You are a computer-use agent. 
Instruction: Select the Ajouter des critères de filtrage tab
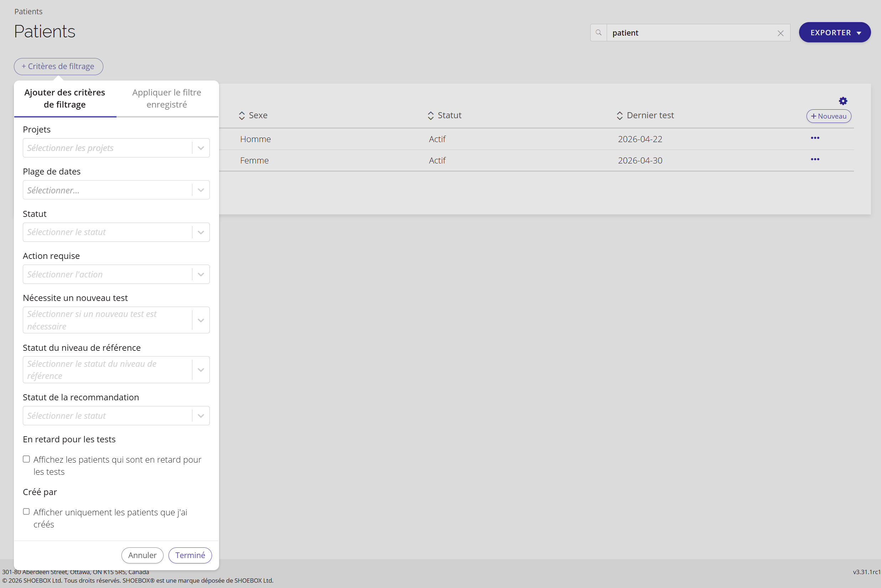pos(65,98)
